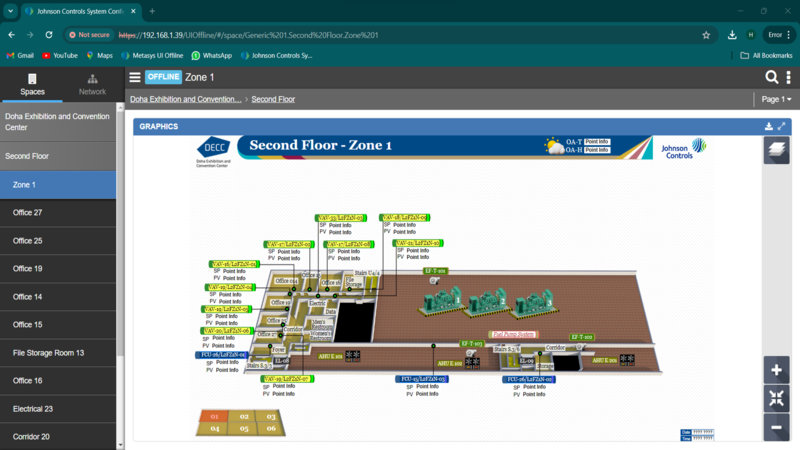Fit graphic to window
Image resolution: width=800 pixels, height=450 pixels.
coord(776,398)
